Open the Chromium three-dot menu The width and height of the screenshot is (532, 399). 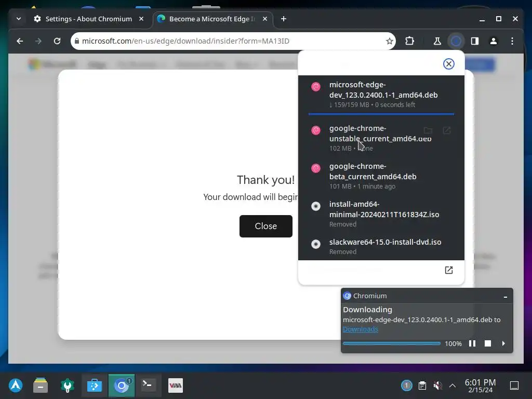(512, 41)
